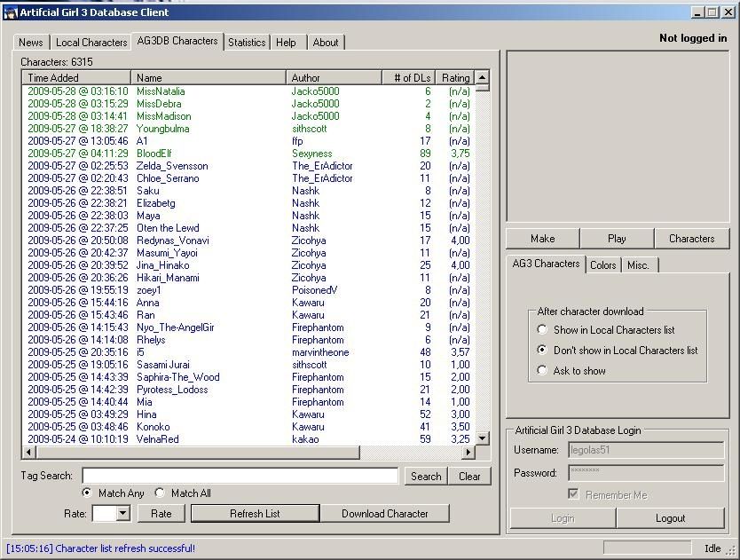740x560 pixels.
Task: Click the horizontal scroll right arrow
Action: point(468,452)
